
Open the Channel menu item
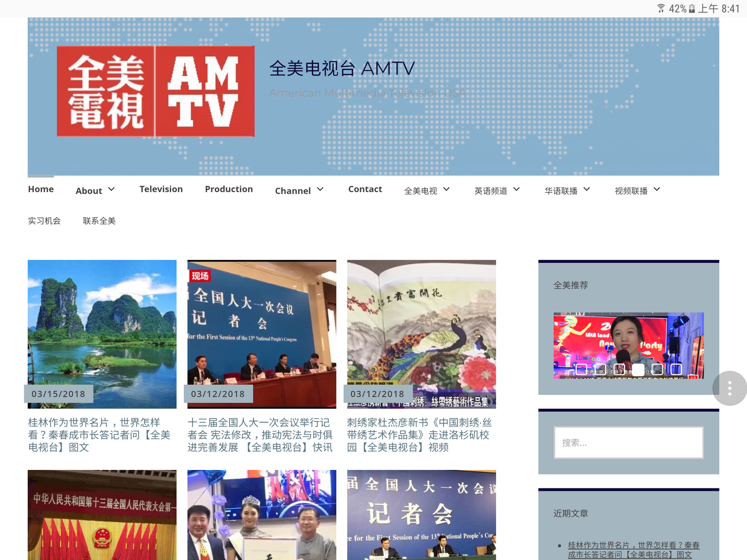293,191
